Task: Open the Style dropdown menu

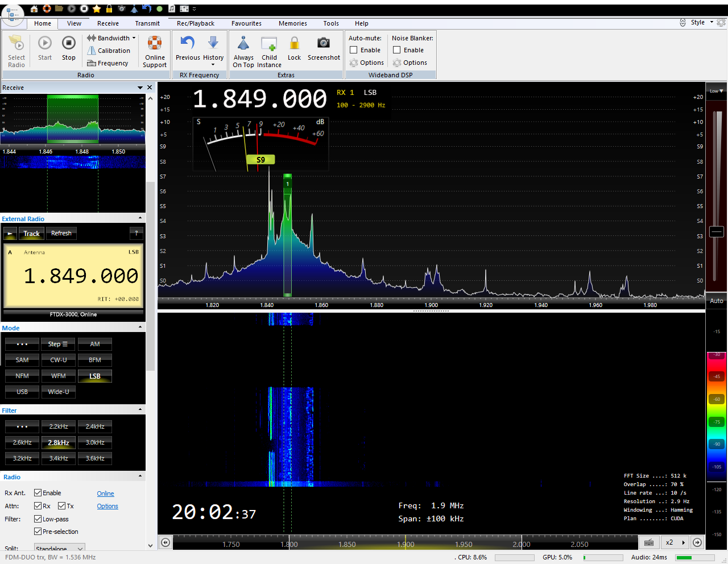Action: [701, 23]
